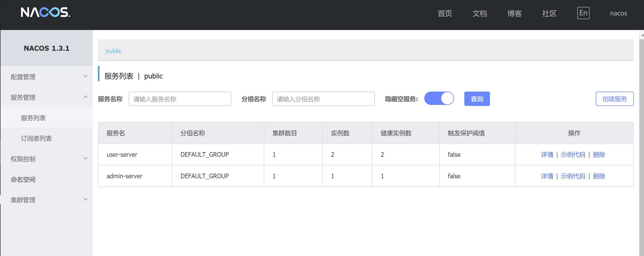Expand the 配置管理 menu chevron
644x256 pixels.
86,76
